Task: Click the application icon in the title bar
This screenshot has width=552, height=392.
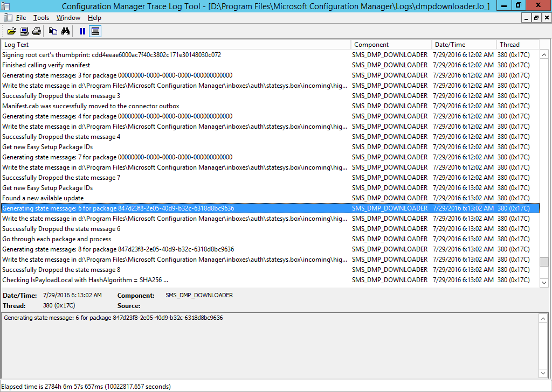Action: pyautogui.click(x=5, y=6)
